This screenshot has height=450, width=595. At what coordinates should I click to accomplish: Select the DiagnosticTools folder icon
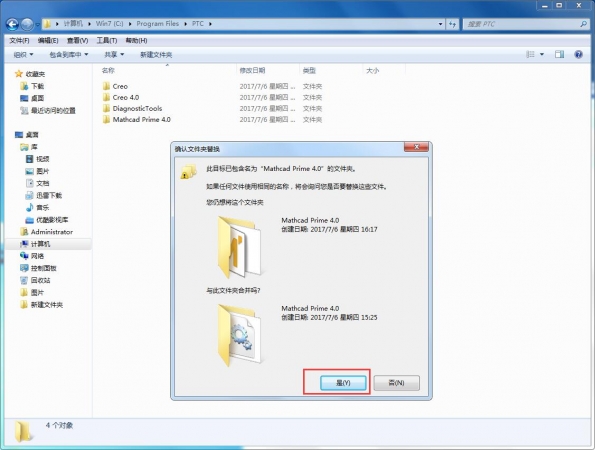(x=106, y=108)
